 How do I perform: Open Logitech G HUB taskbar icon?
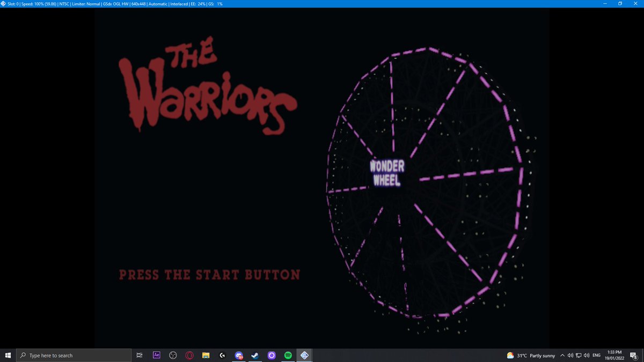pyautogui.click(x=222, y=355)
